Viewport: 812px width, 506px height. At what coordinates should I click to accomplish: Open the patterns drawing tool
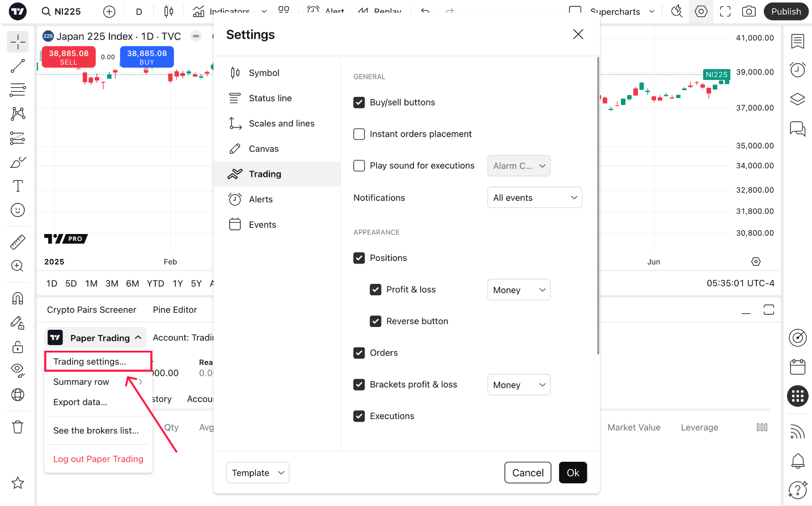point(18,113)
